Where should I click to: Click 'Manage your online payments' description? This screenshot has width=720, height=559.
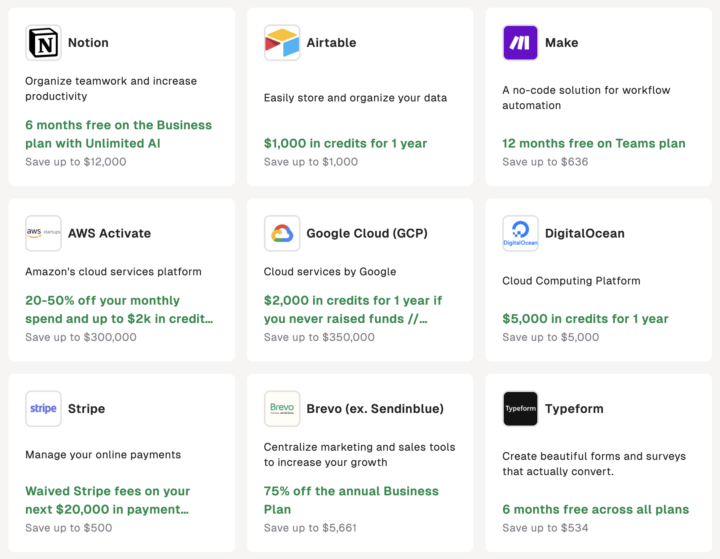tap(103, 455)
